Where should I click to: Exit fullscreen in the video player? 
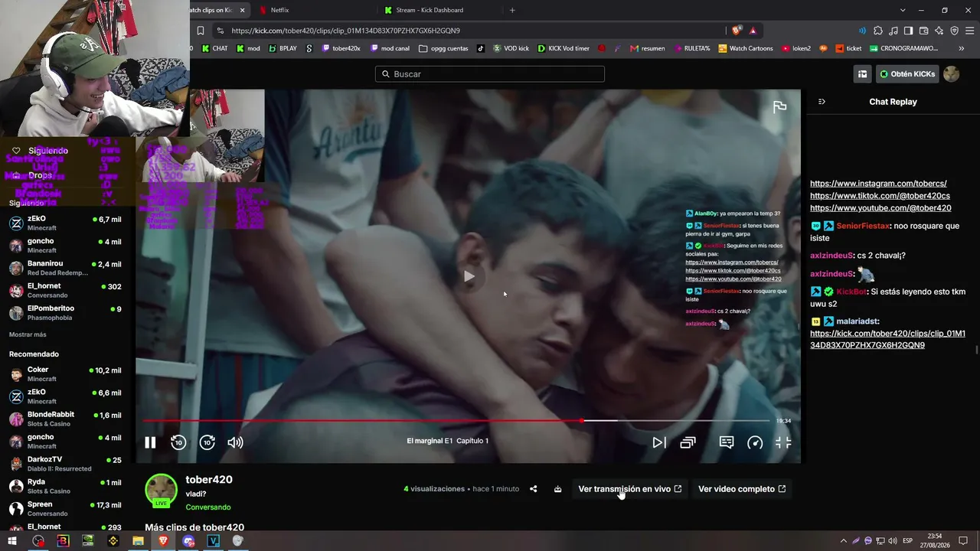pos(783,442)
